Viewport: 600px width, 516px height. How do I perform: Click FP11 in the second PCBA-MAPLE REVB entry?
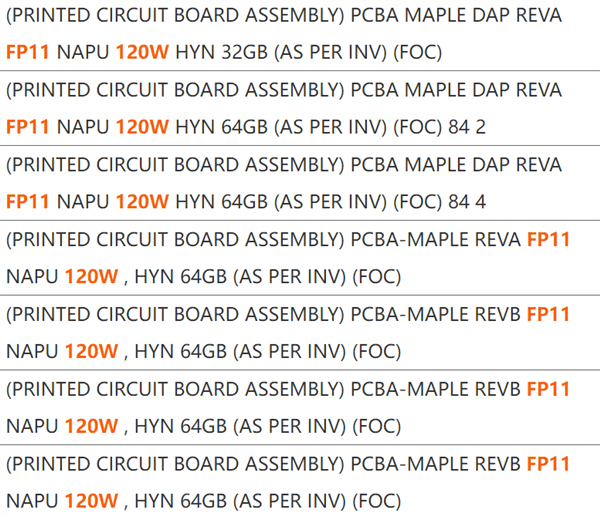tap(548, 389)
